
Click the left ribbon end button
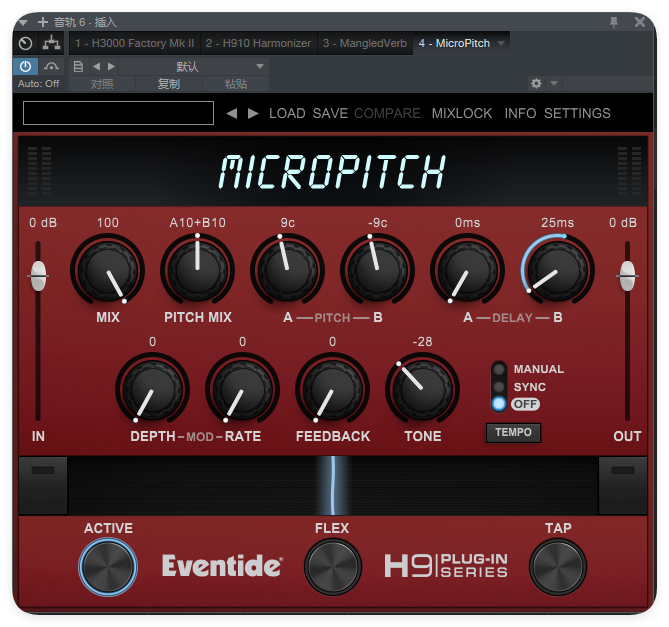pyautogui.click(x=43, y=485)
